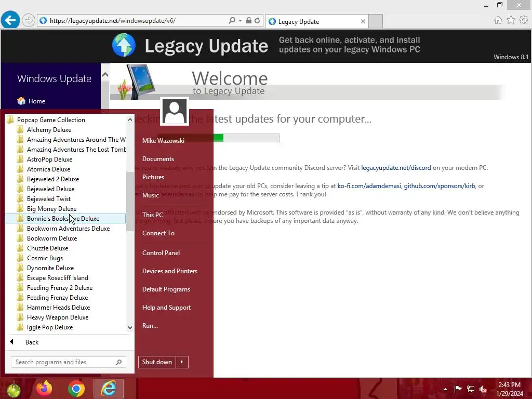
Task: Open Help and Support
Action: [x=166, y=308]
